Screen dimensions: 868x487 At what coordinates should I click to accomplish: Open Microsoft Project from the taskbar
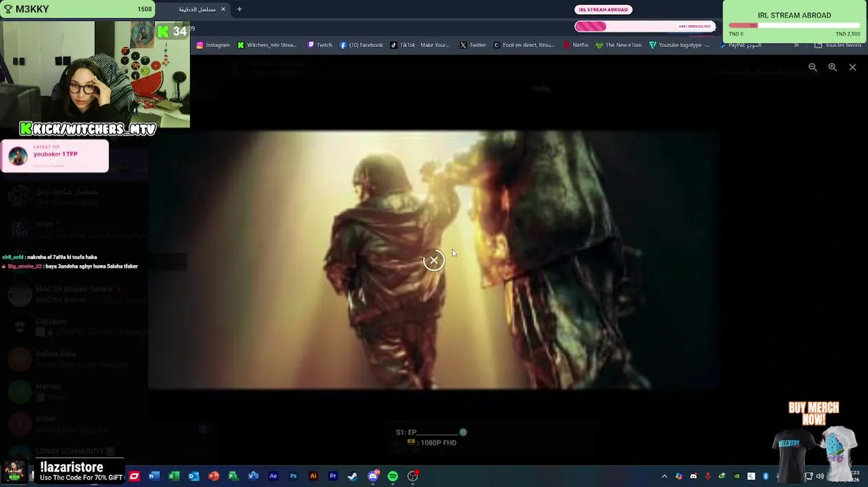[233, 476]
